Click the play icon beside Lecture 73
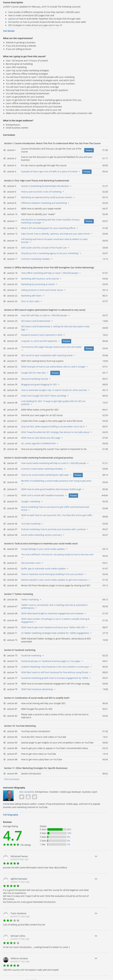This screenshot has height=980, width=113. pyautogui.click(x=4, y=655)
